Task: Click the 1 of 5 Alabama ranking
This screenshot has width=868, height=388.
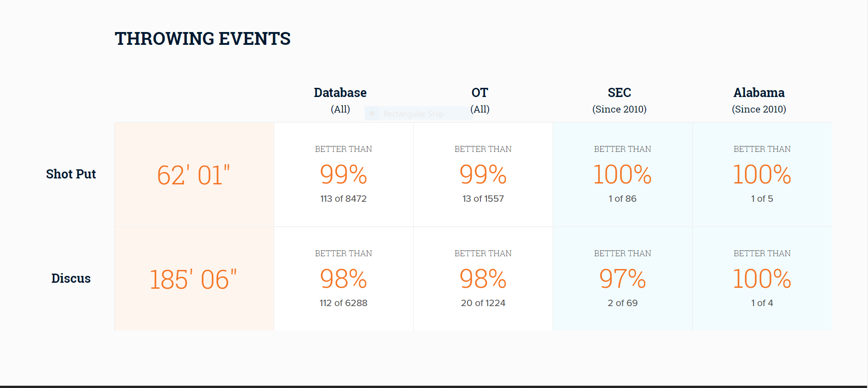Action: pyautogui.click(x=762, y=199)
